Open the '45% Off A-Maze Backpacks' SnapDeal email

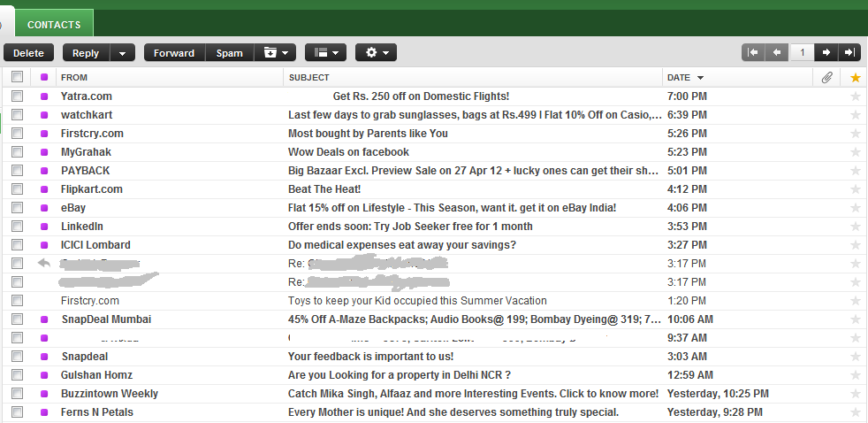pos(475,319)
